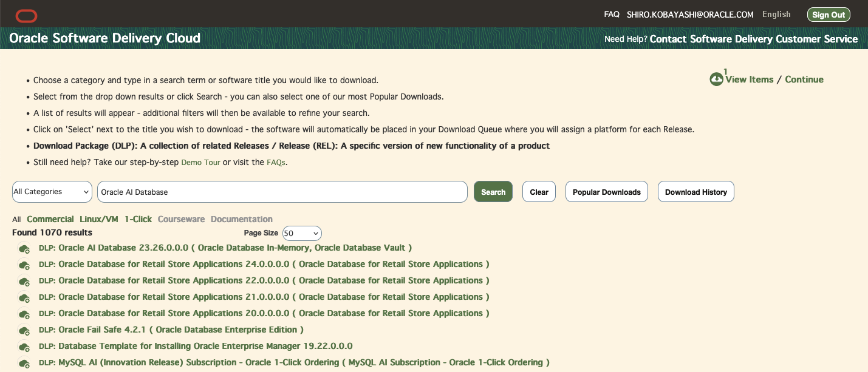Viewport: 868px width, 372px height.
Task: Click download icon beside MySQL AI Subscription
Action: (24, 364)
